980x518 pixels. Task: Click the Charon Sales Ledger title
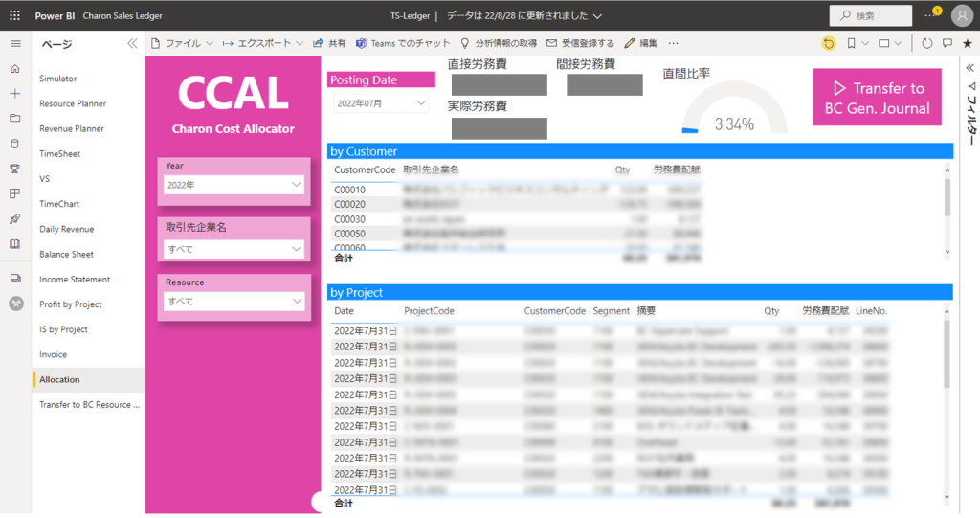coord(122,15)
